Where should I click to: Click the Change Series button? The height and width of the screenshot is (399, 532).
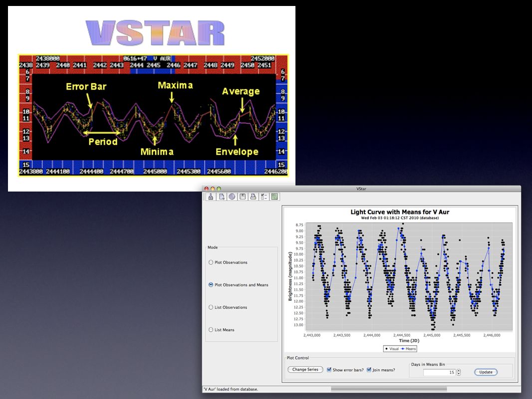tap(305, 370)
